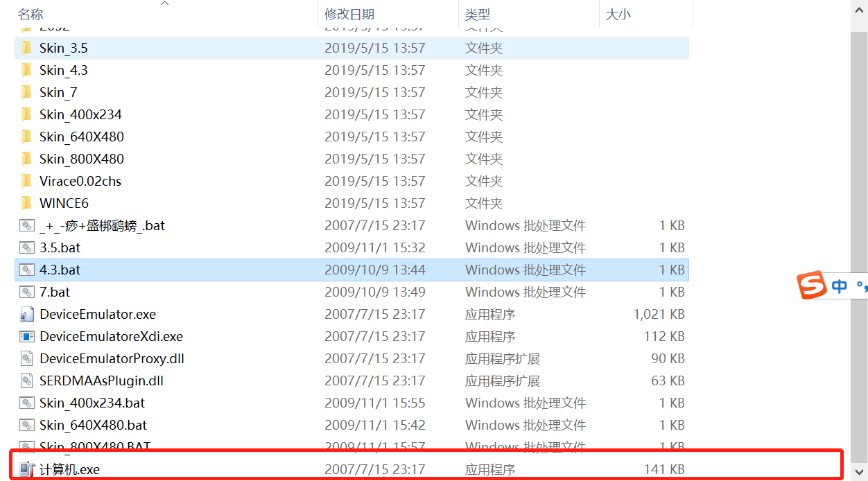The image size is (868, 481).
Task: Select the DeviceEmulatoreXdi.exe application icon
Action: click(x=27, y=336)
